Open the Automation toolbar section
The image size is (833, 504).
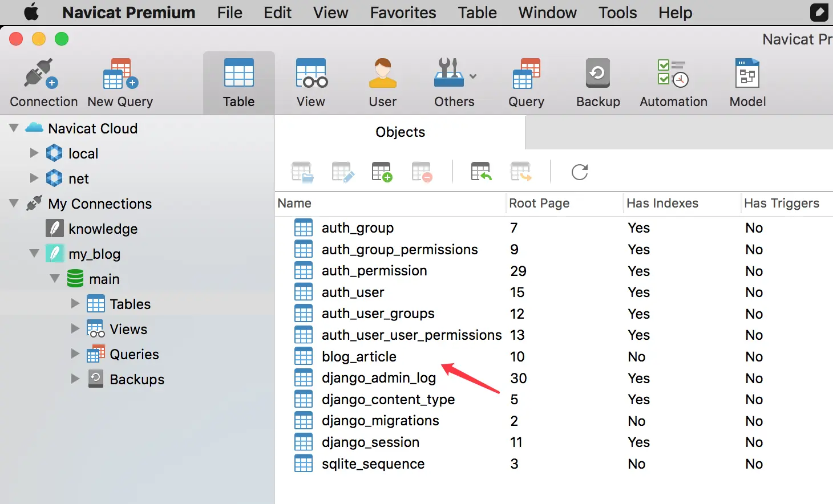tap(673, 83)
